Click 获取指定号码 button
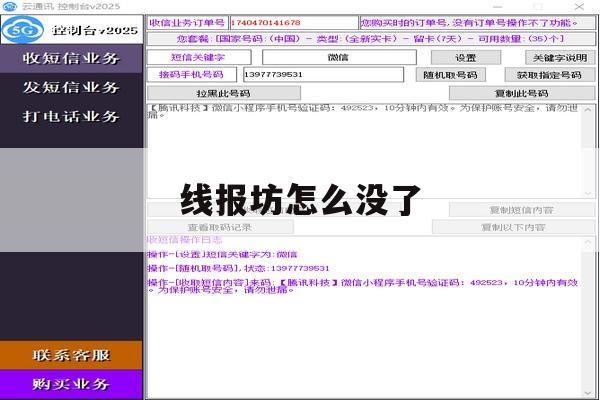This screenshot has width=600, height=400. (x=550, y=75)
